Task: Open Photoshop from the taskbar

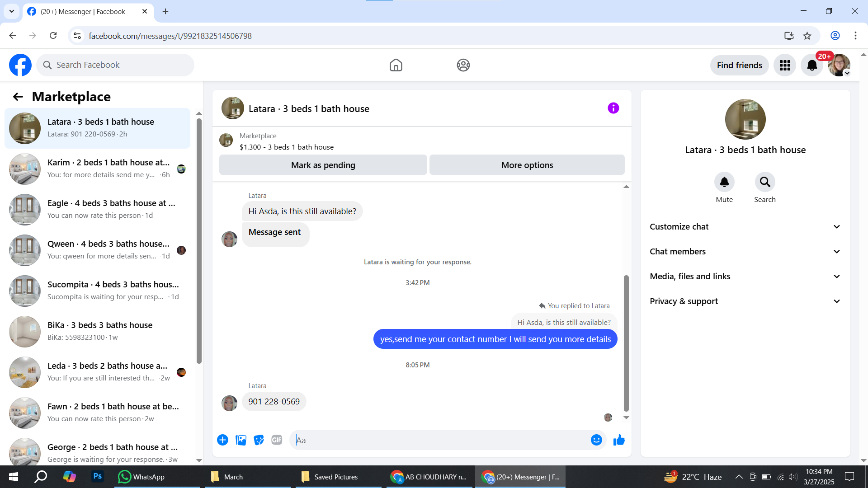Action: [x=97, y=476]
